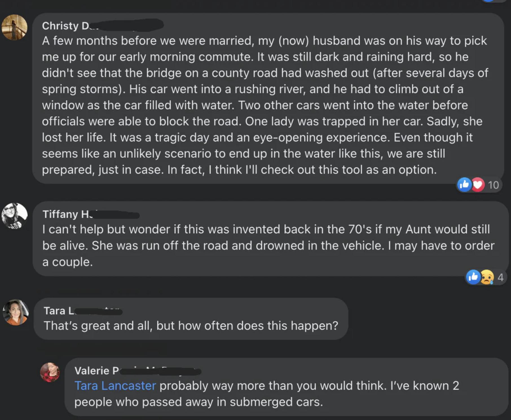Viewport: 511px width, 420px height.
Task: Open Tara L's profile picture
Action: pos(16,312)
